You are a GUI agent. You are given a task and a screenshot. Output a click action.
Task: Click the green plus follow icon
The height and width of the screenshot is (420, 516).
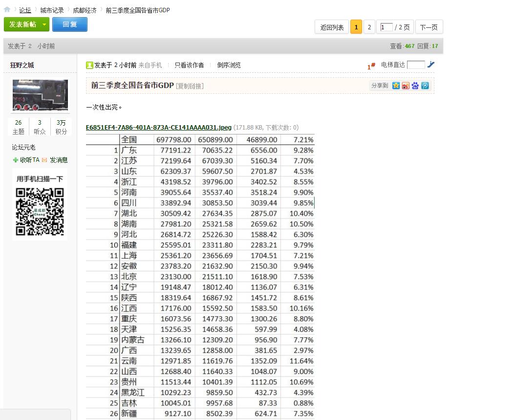coord(16,160)
